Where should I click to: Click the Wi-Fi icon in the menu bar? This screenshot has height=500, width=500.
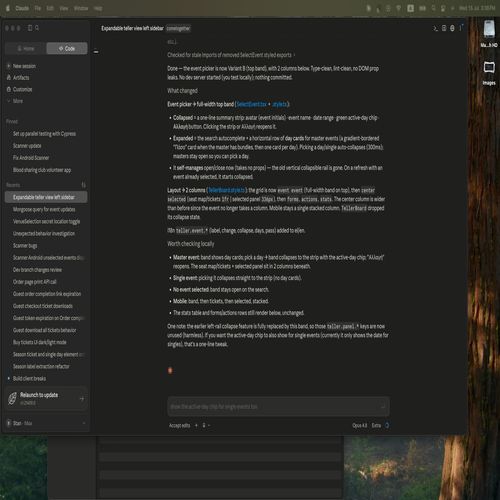click(x=399, y=8)
